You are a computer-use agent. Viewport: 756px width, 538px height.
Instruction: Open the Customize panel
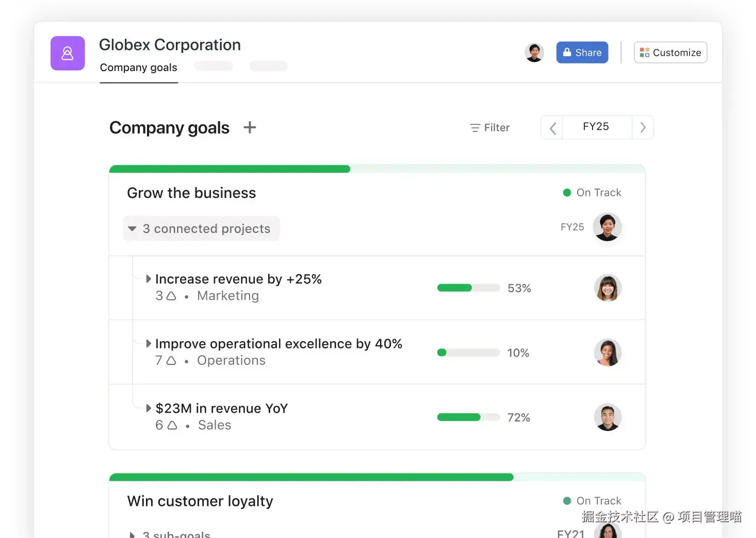click(670, 53)
